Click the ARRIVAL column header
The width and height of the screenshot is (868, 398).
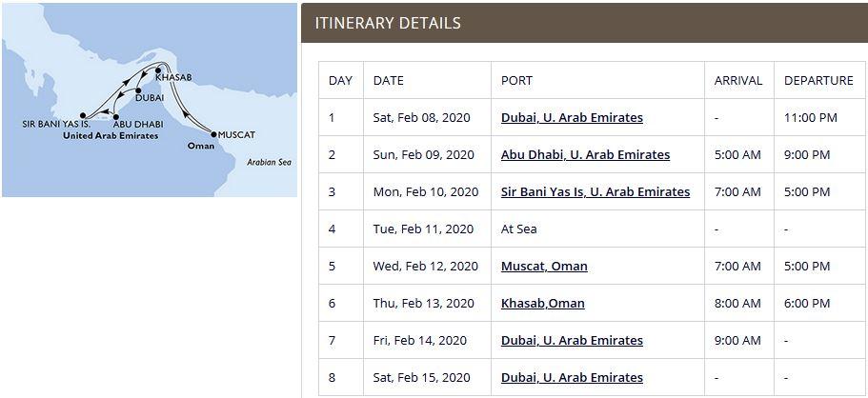pyautogui.click(x=738, y=81)
